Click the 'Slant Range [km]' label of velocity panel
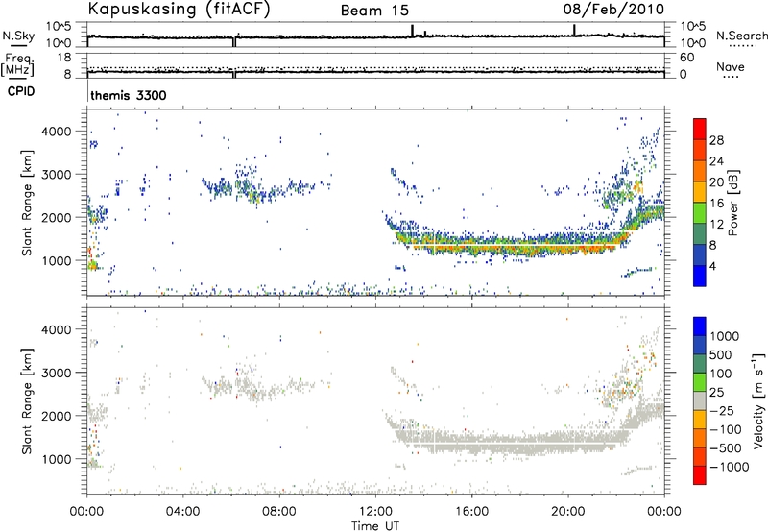This screenshot has width=768, height=532. (27, 401)
